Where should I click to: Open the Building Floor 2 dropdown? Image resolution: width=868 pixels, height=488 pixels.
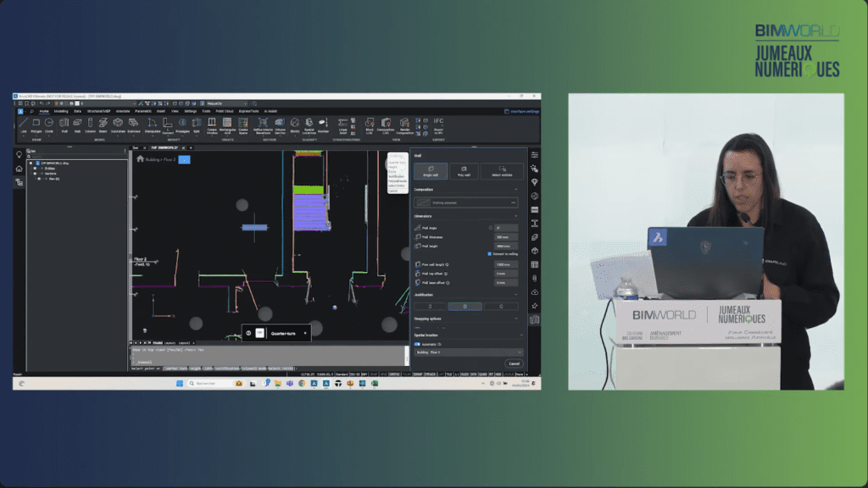tap(467, 352)
